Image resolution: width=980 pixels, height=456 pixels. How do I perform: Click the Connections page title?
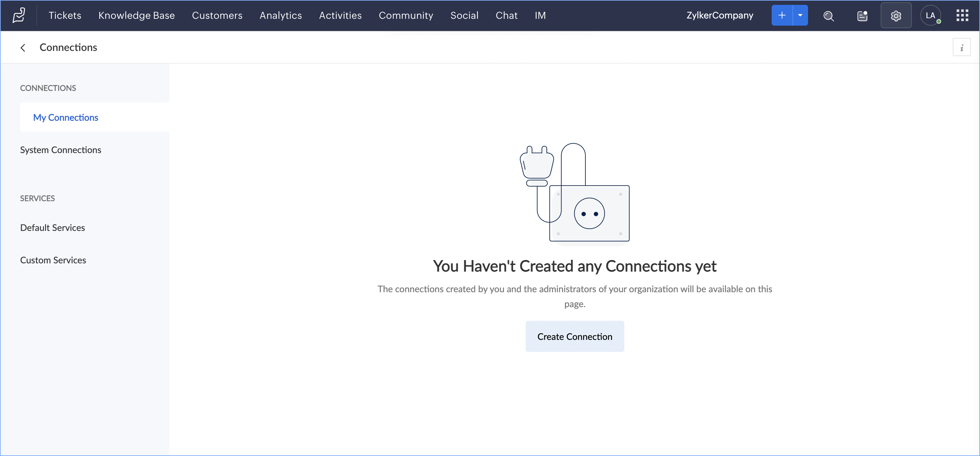(68, 47)
